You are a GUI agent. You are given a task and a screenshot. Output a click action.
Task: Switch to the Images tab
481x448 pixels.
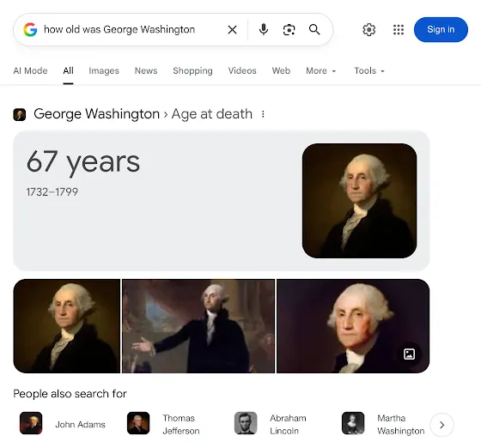tap(104, 70)
